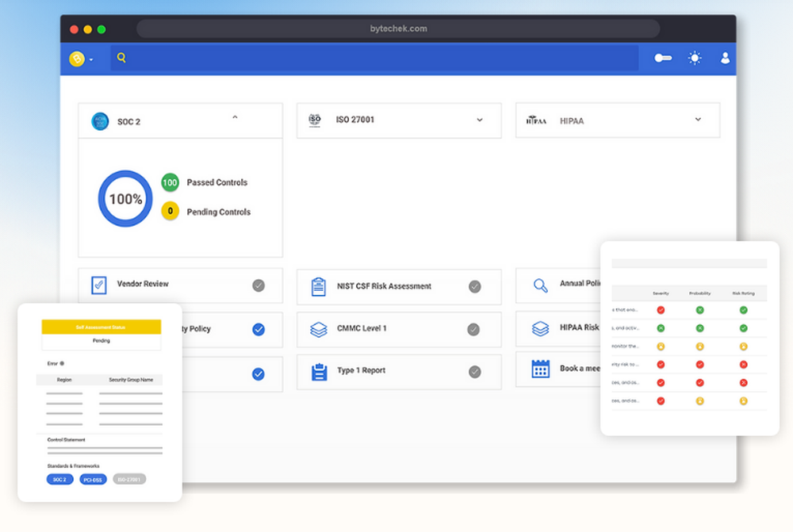The height and width of the screenshot is (532, 793).
Task: Click the CMMC Level 1 layers icon
Action: (319, 330)
